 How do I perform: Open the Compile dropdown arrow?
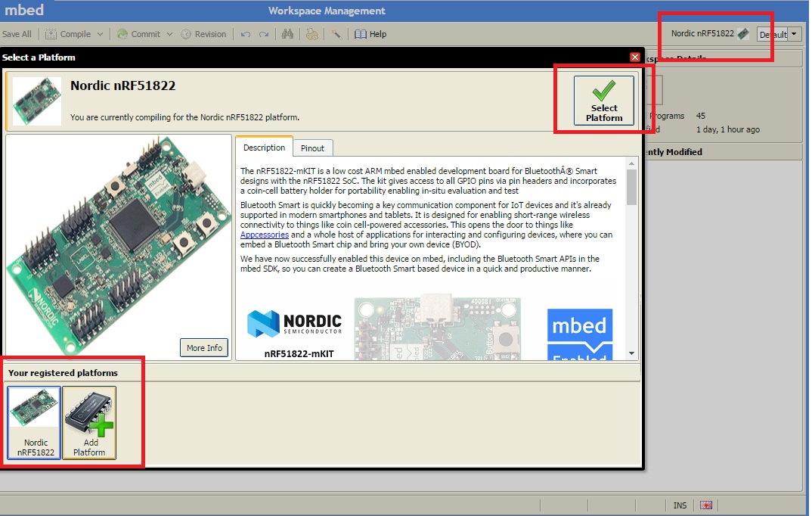point(100,34)
